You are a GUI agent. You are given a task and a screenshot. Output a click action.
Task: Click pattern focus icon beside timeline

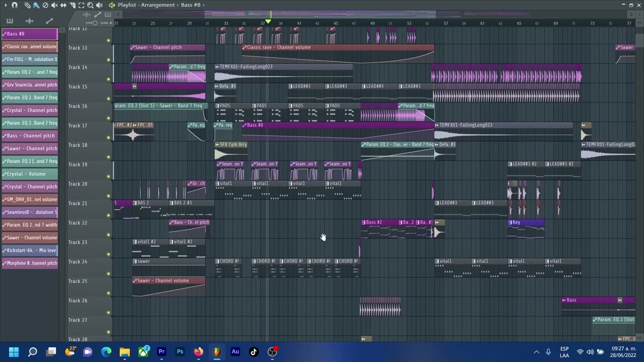tap(108, 15)
